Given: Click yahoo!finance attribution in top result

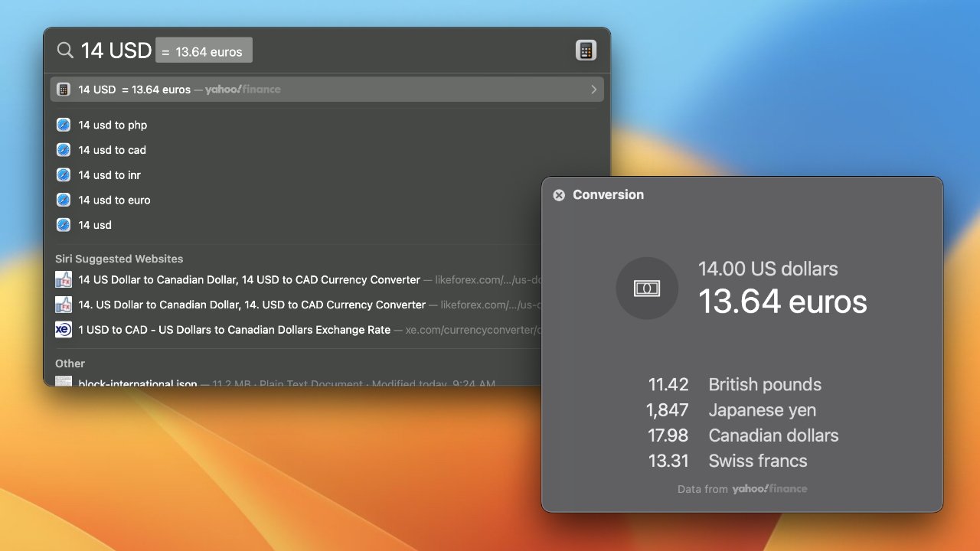Looking at the screenshot, I should click(243, 90).
